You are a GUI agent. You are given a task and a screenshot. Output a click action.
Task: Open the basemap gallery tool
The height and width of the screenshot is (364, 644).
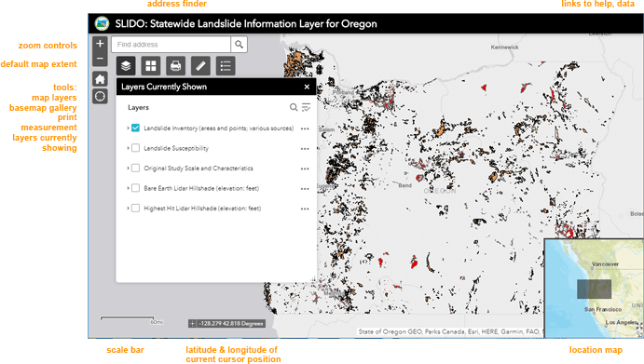pos(151,66)
